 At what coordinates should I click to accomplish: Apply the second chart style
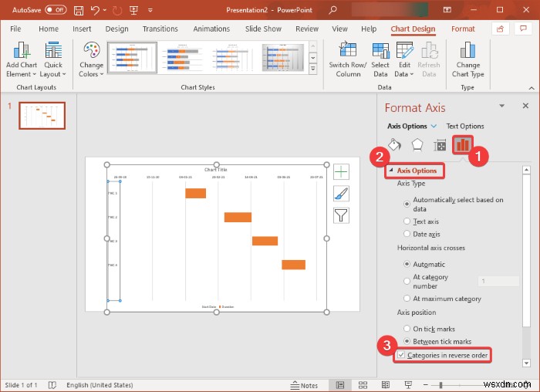point(183,58)
